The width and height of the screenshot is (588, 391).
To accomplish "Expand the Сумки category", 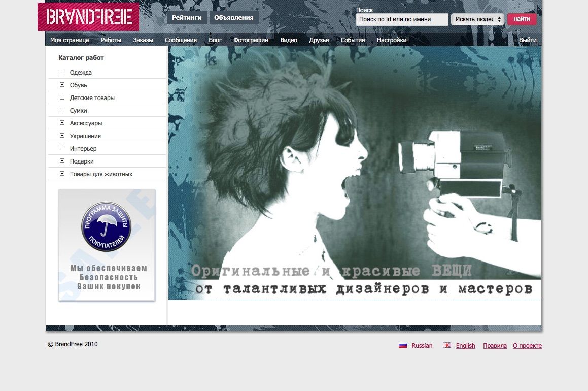I will 62,110.
